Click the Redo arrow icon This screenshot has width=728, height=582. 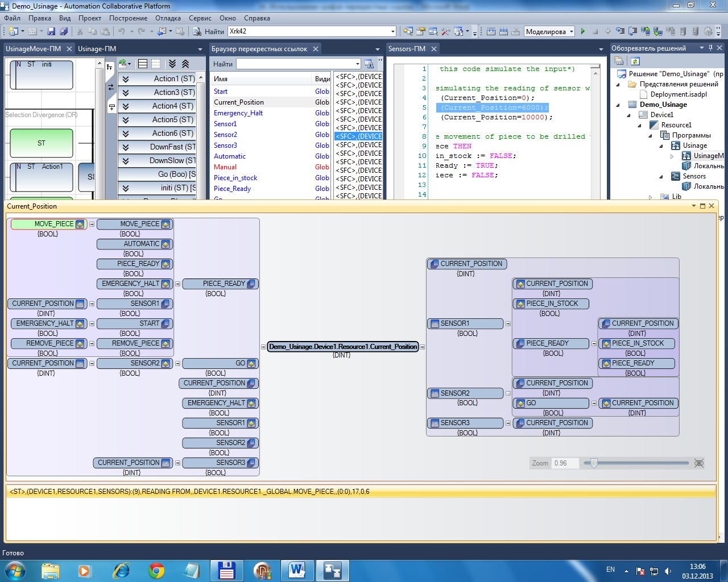click(x=142, y=32)
